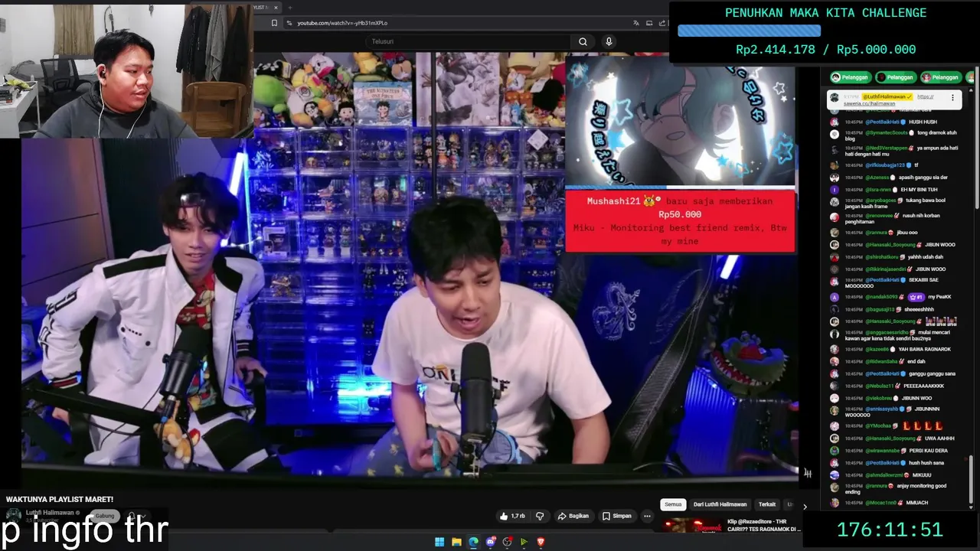
Task: Click @PeotBaikHati in HUSH HUSH chat message
Action: click(884, 122)
